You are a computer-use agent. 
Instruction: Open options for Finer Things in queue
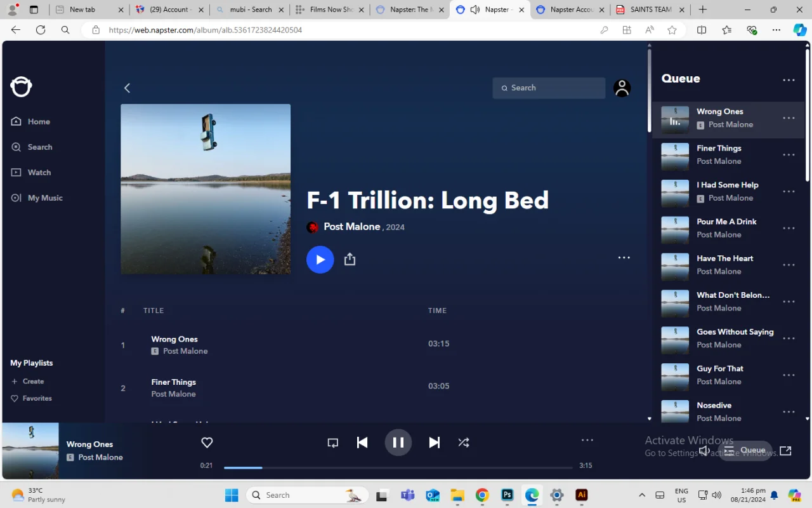tap(789, 155)
